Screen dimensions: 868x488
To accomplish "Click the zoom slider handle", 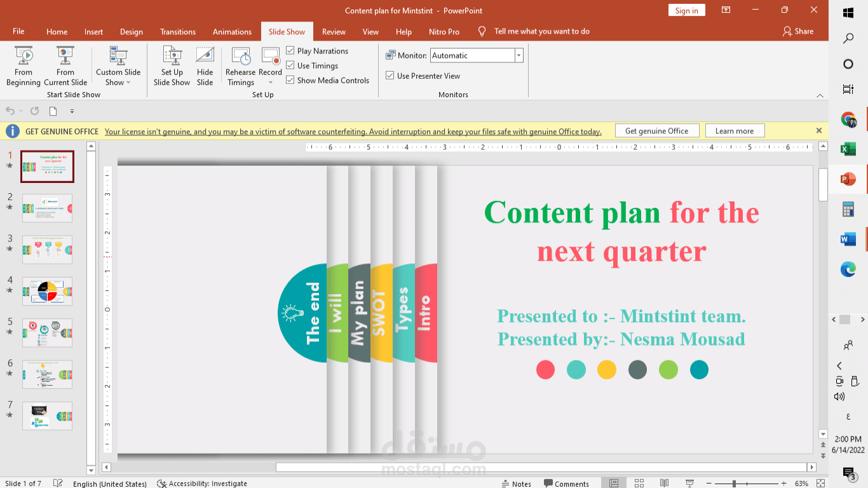I will (x=734, y=484).
